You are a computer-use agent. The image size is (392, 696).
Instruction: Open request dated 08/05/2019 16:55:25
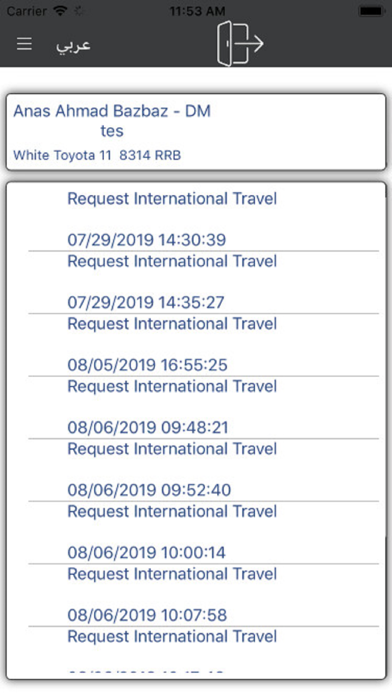click(x=203, y=345)
